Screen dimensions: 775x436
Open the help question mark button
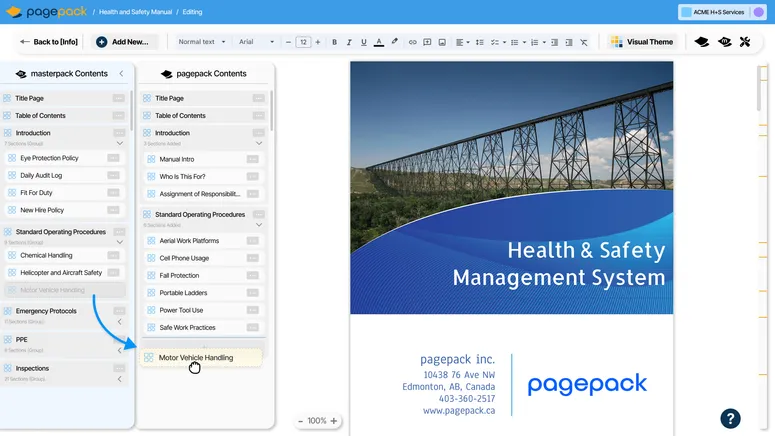point(730,418)
